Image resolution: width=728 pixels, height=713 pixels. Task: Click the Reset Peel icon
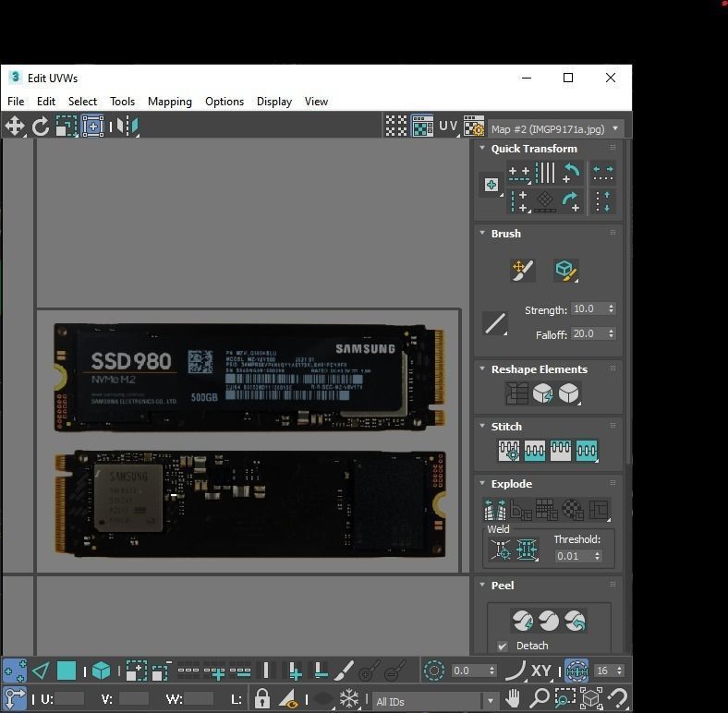tap(576, 621)
